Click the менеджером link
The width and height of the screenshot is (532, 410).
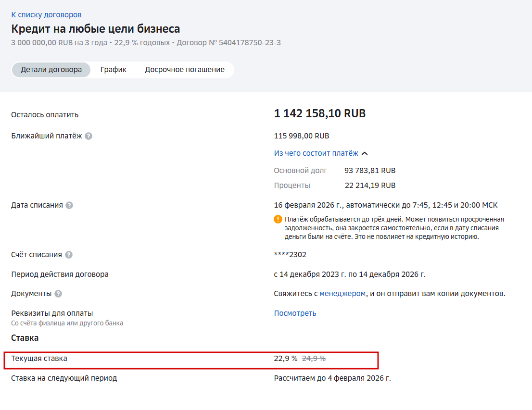(x=342, y=294)
